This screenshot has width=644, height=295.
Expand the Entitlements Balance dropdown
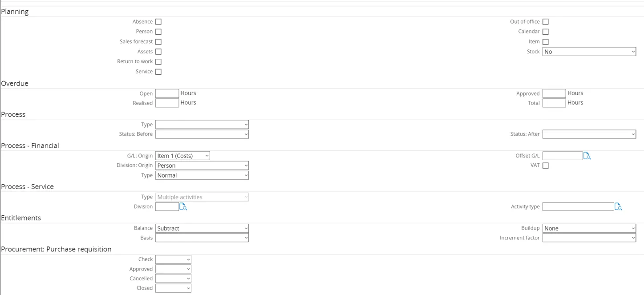click(x=202, y=228)
